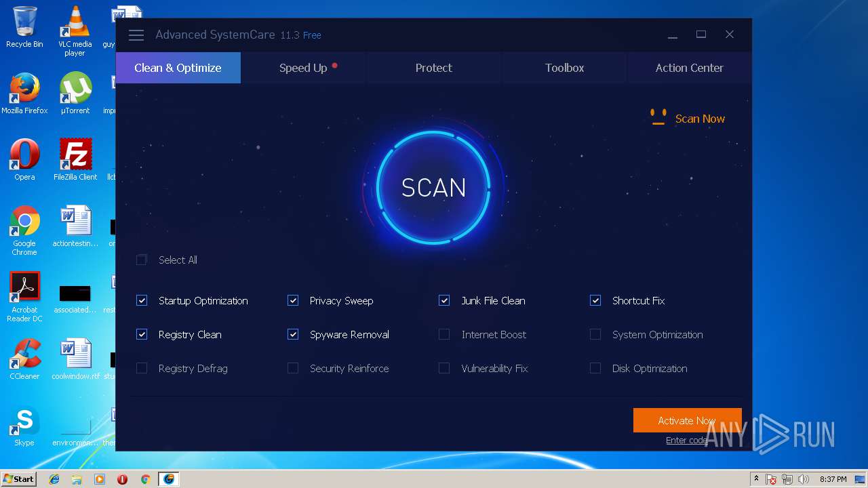This screenshot has width=868, height=488.
Task: Select the Recycle Bin desktop icon
Action: pyautogui.click(x=24, y=27)
